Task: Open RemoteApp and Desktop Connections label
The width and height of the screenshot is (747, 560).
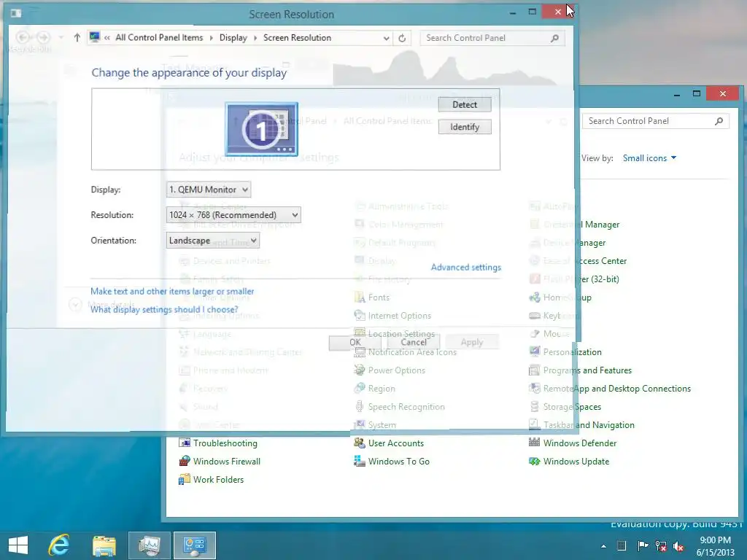Action: pos(617,389)
